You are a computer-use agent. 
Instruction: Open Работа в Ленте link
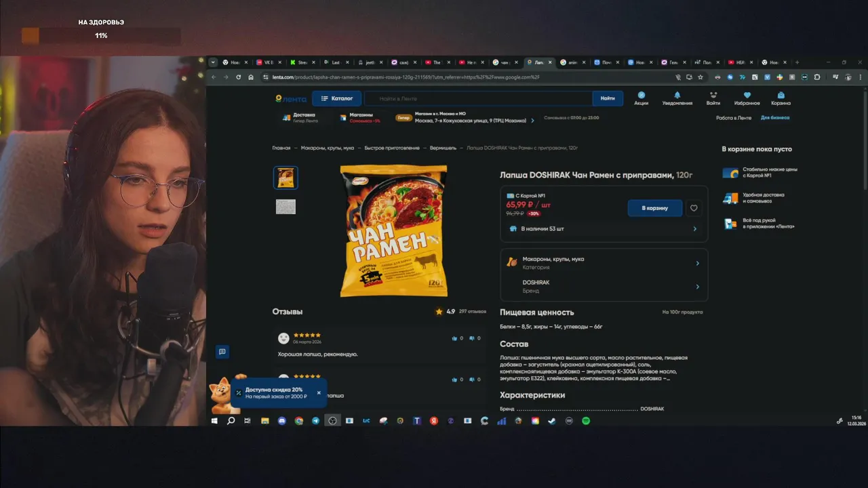734,118
